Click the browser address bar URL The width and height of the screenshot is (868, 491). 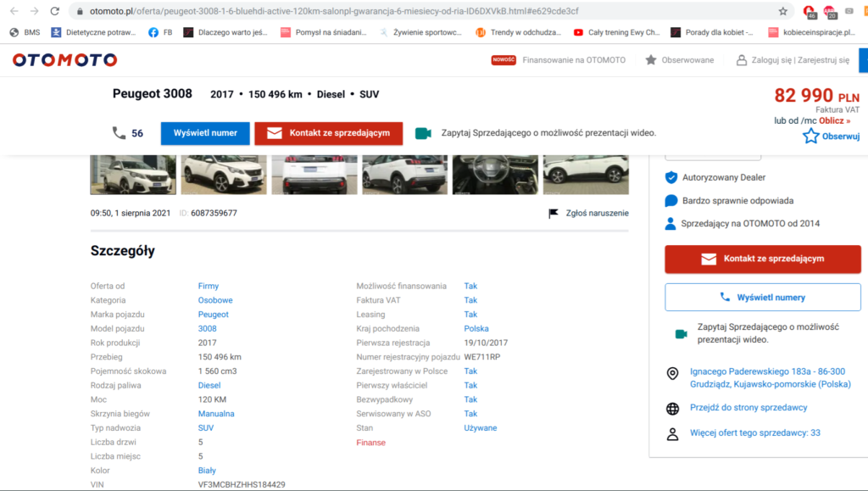click(x=334, y=11)
